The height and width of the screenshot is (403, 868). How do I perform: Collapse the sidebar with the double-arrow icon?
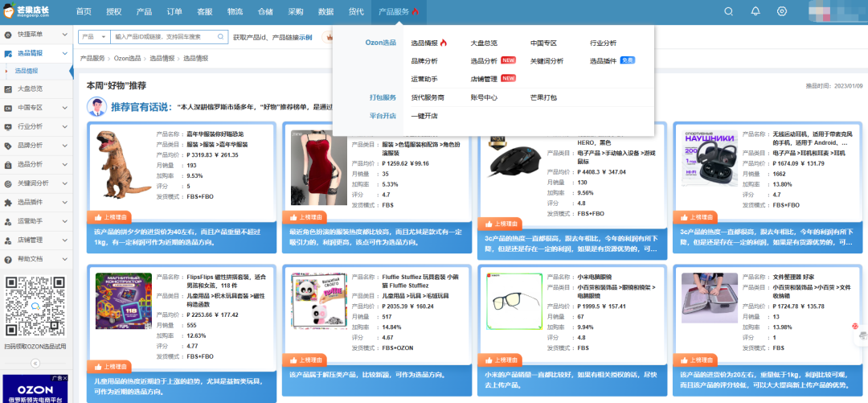coord(35,363)
